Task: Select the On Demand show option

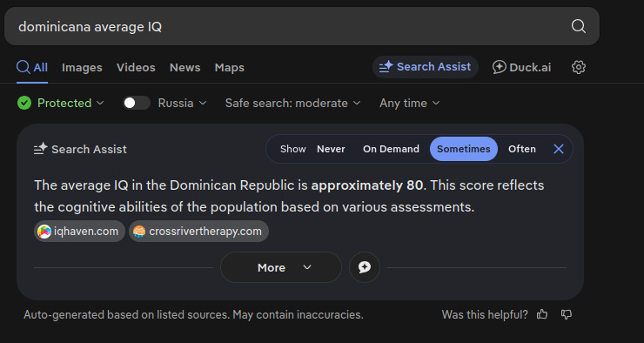Action: pos(391,149)
